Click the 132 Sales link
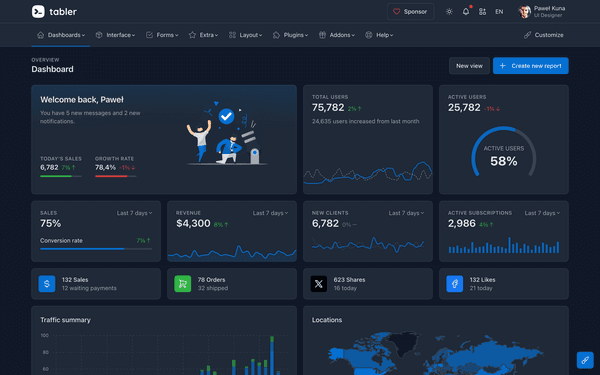 click(x=75, y=280)
